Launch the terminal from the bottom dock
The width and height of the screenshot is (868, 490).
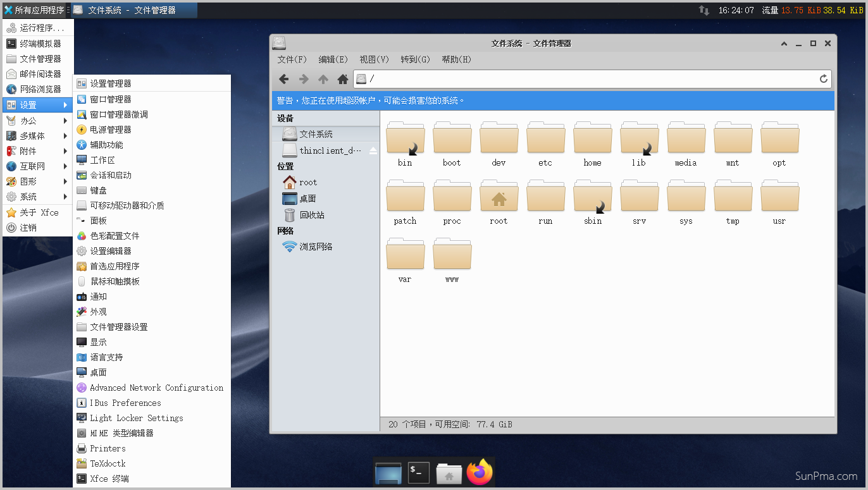[x=418, y=472]
